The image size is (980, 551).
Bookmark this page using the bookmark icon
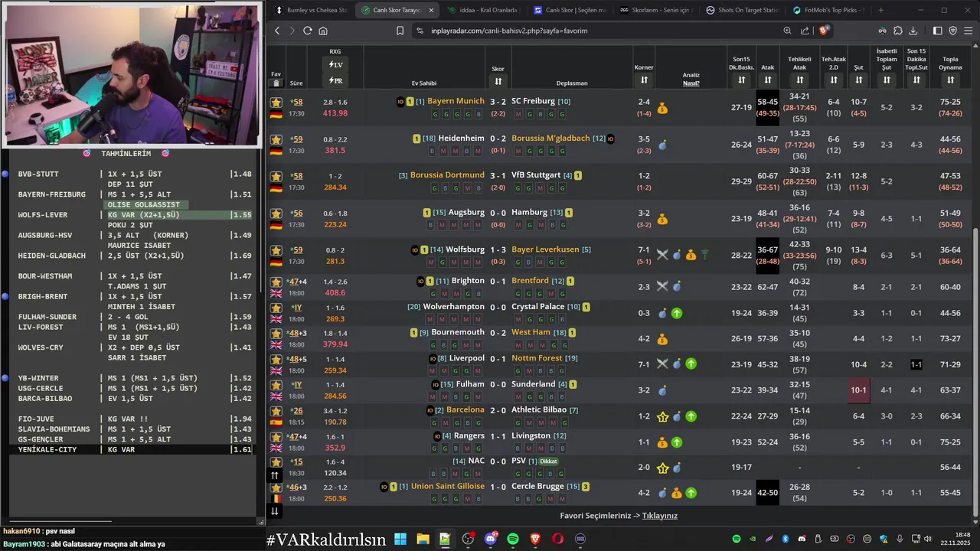click(x=400, y=31)
